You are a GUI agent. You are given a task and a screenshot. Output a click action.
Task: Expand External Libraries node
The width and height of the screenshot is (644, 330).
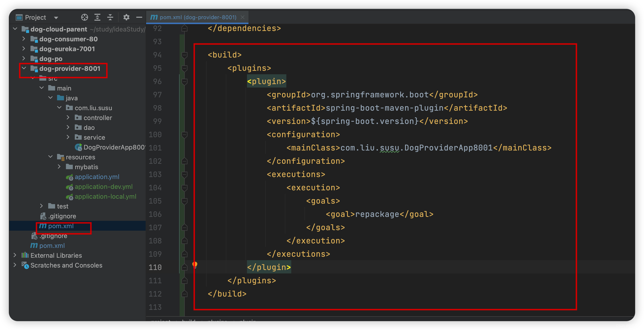[15, 255]
